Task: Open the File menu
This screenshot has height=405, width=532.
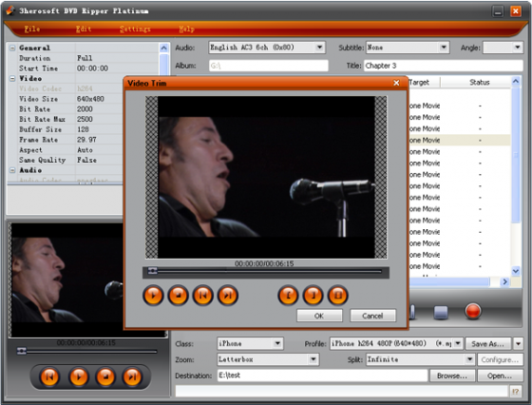Action: 32,29
